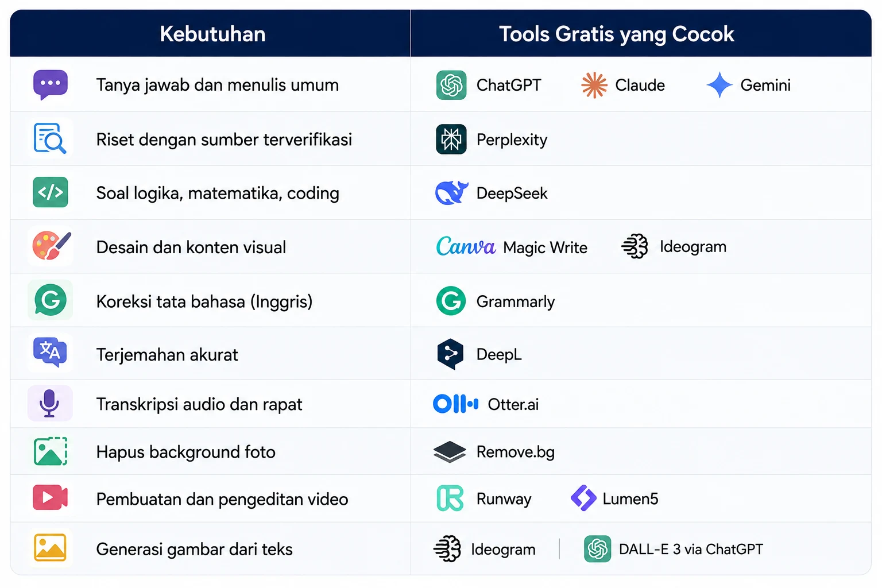This screenshot has width=882, height=588.
Task: Click the ChatGPT logo in first row
Action: click(x=451, y=85)
